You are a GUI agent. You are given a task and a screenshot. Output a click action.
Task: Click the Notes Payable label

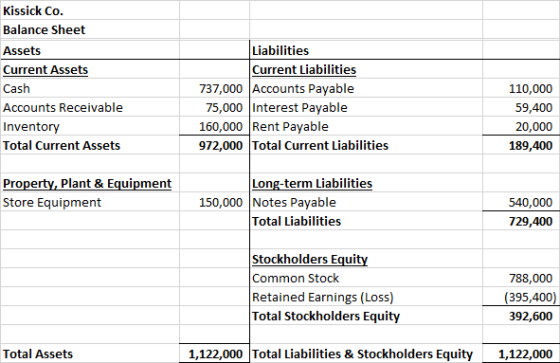(x=294, y=203)
